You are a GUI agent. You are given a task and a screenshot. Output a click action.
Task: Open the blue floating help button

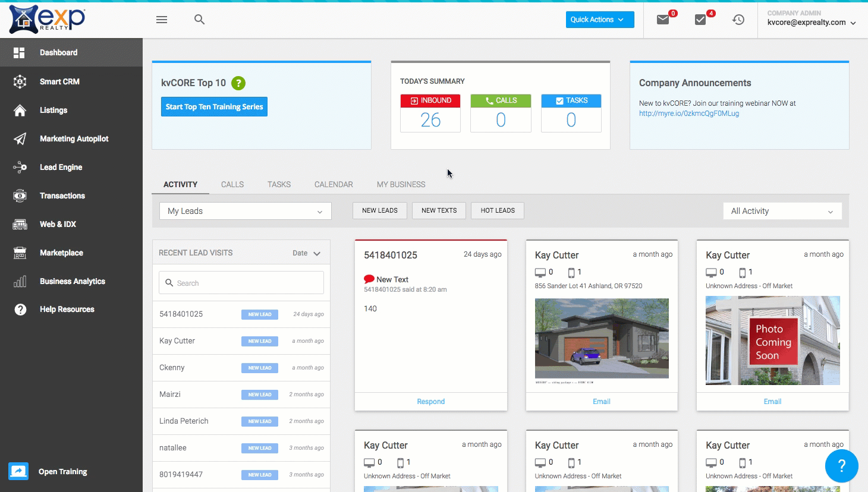pyautogui.click(x=841, y=465)
